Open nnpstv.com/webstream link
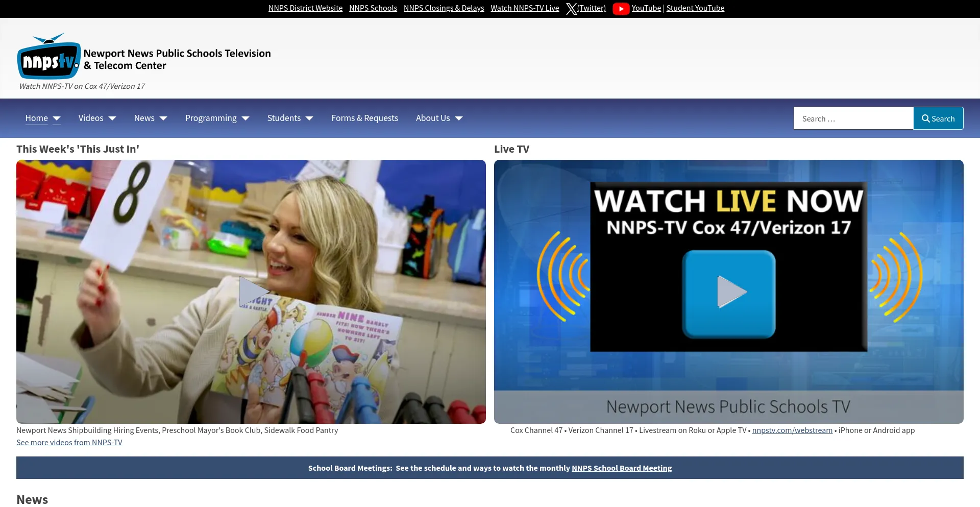Image resolution: width=980 pixels, height=507 pixels. pyautogui.click(x=792, y=430)
